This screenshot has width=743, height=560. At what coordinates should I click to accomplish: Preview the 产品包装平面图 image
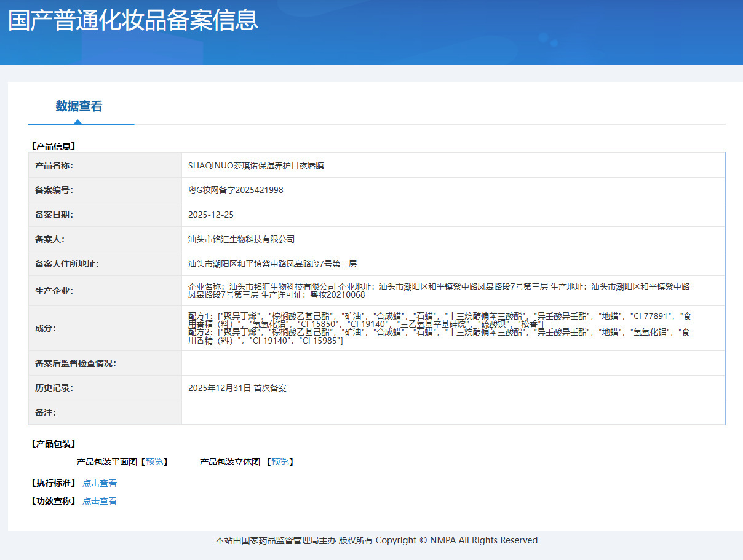click(x=154, y=462)
